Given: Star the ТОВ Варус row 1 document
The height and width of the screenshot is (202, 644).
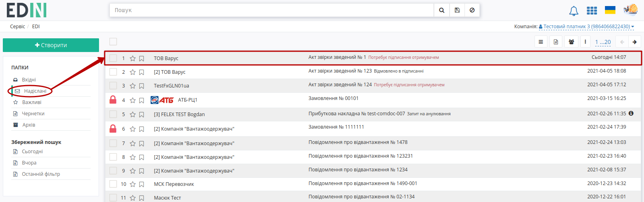Looking at the screenshot, I should (x=132, y=58).
